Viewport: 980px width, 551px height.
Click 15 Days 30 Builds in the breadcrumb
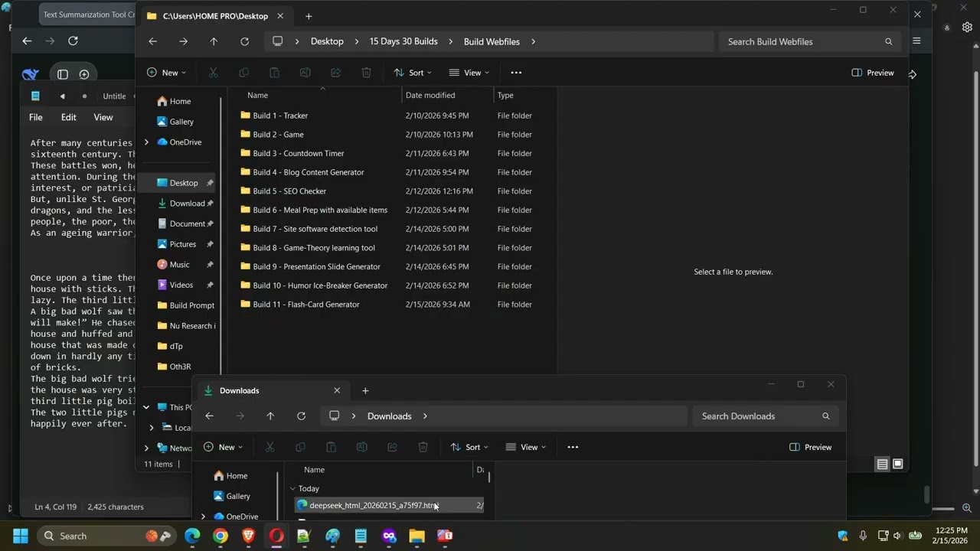pos(403,41)
